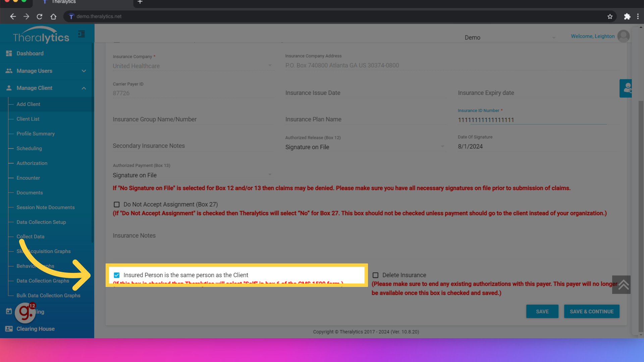Toggle Insured Person is same as Client

(x=117, y=275)
